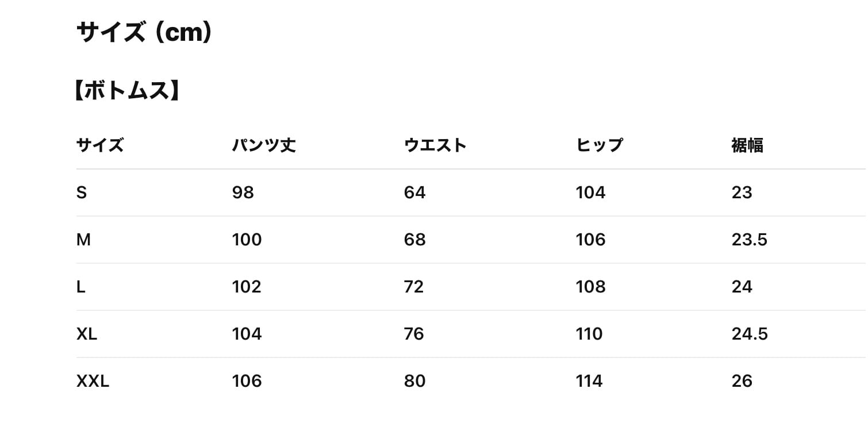The image size is (868, 427).
Task: Click the ウエスト column header
Action: pos(435,145)
